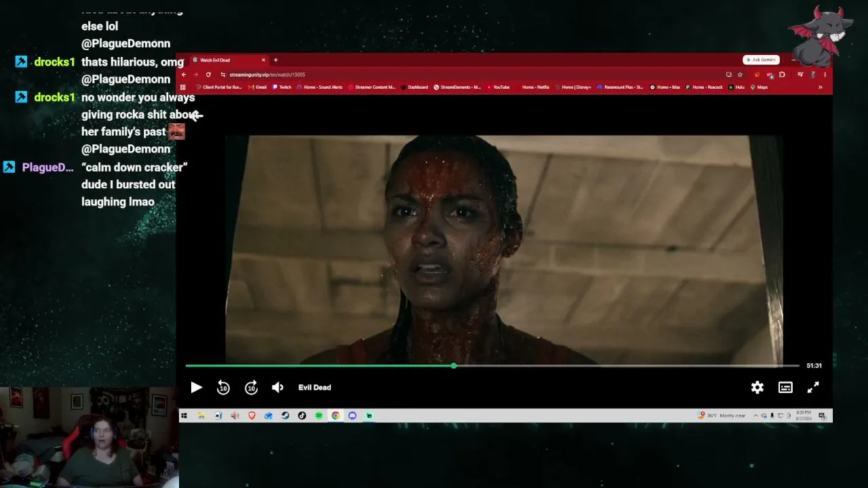Click the remaining time 51:31 label
This screenshot has height=488, width=868.
[x=814, y=366]
